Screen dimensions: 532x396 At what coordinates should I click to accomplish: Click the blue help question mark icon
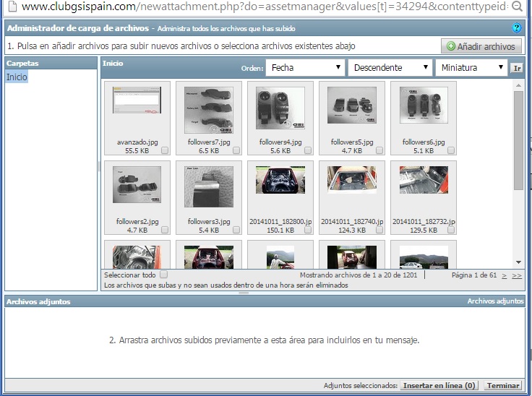516,28
